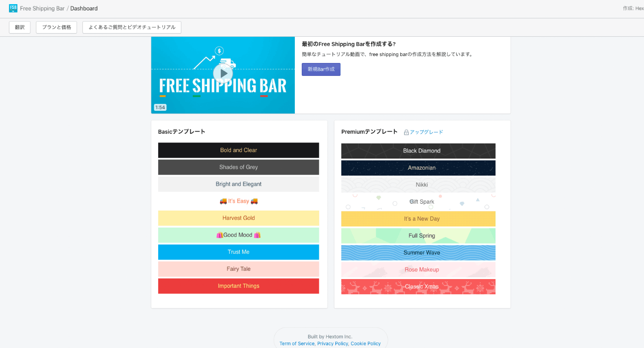This screenshot has width=644, height=348.
Task: Pick the Nikki premium template
Action: [419, 185]
